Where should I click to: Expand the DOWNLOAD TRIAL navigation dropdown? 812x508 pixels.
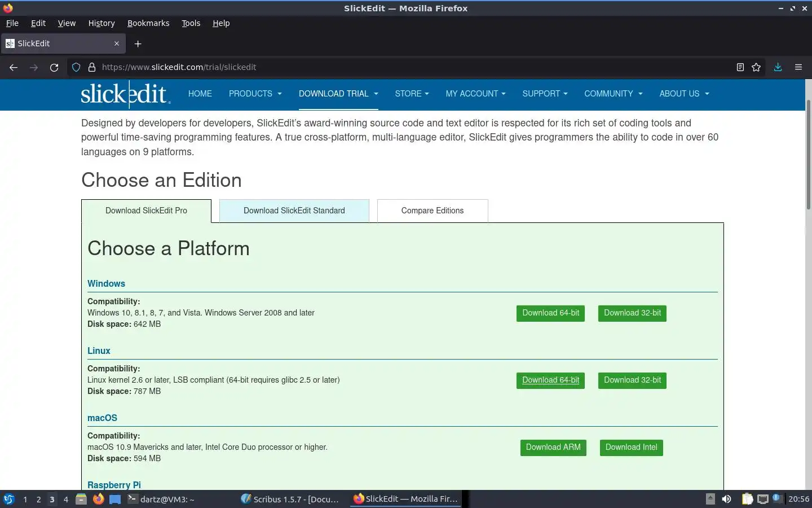click(338, 94)
